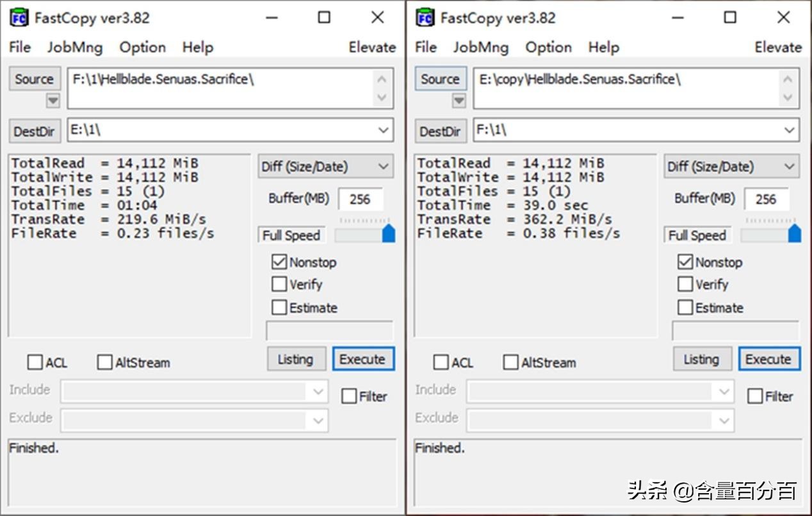
Task: Open JobMng menu in right FastCopy window
Action: click(x=481, y=47)
